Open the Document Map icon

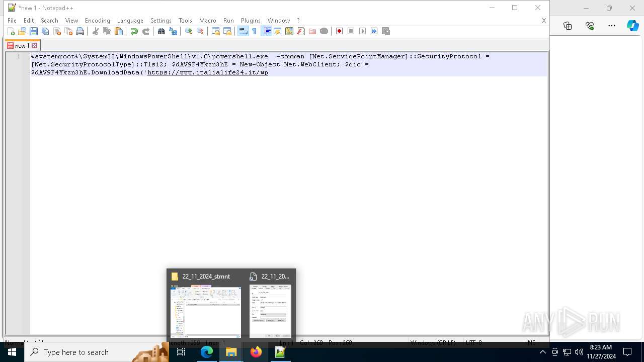click(x=289, y=31)
